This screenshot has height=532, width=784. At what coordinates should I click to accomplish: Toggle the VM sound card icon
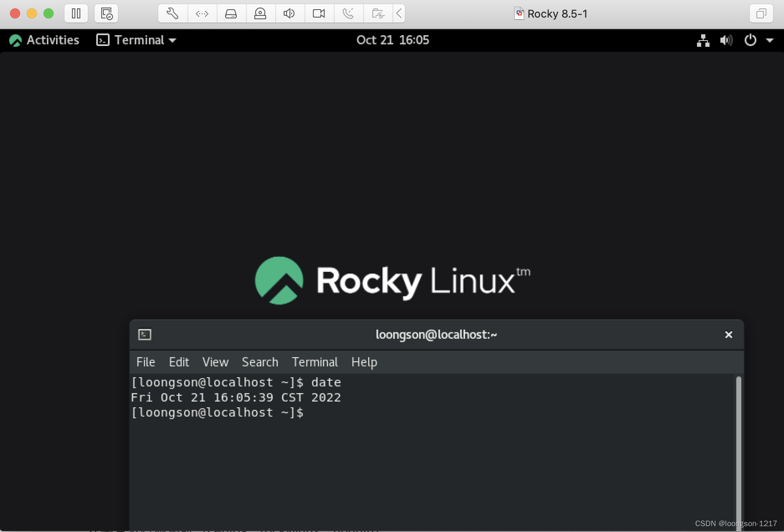click(x=289, y=13)
